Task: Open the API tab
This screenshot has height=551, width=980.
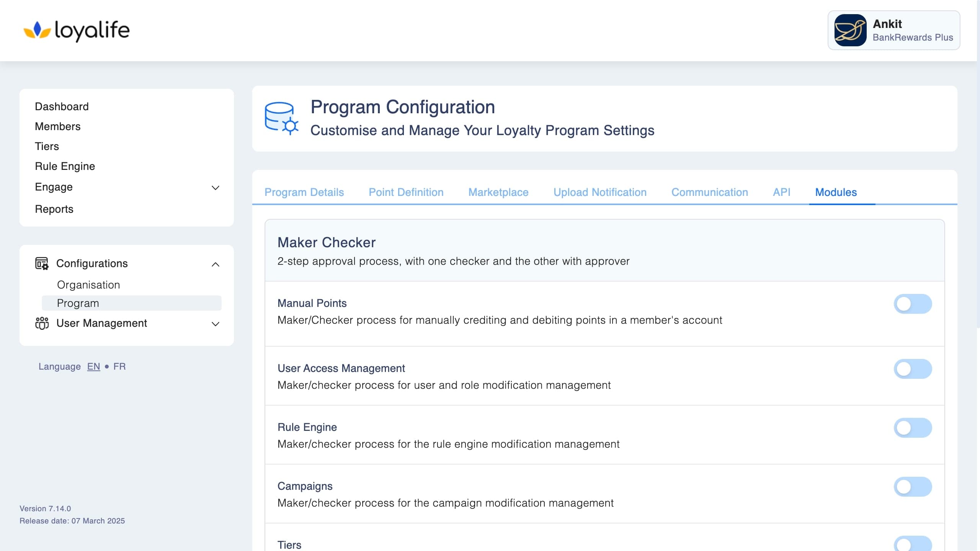Action: coord(781,192)
